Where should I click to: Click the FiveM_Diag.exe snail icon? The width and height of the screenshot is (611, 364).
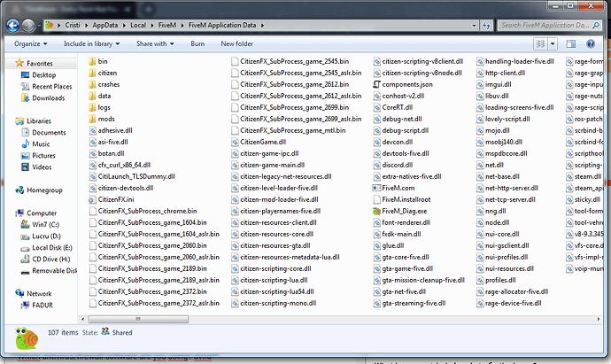(376, 212)
